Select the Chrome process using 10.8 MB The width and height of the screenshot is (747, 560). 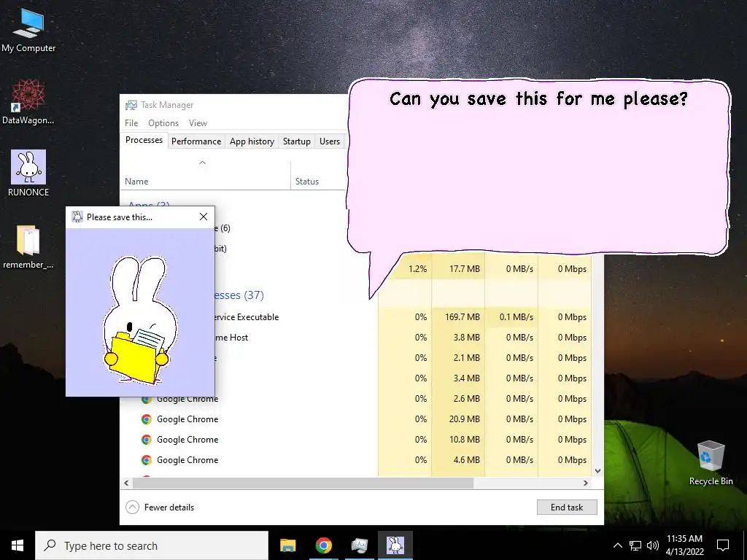[355, 440]
